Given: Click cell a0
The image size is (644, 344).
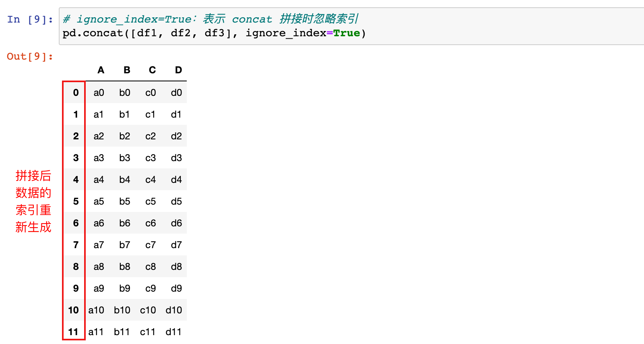Looking at the screenshot, I should click(x=99, y=93).
